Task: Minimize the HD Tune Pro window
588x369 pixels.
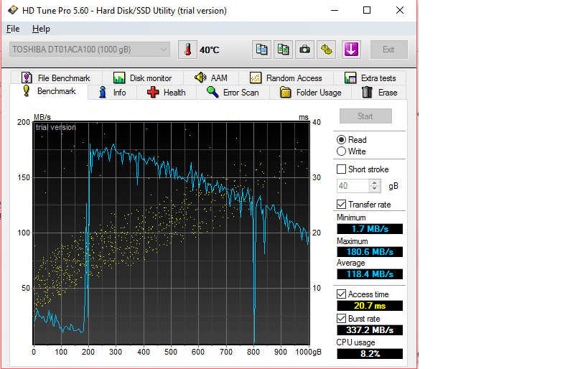Action: pos(335,10)
